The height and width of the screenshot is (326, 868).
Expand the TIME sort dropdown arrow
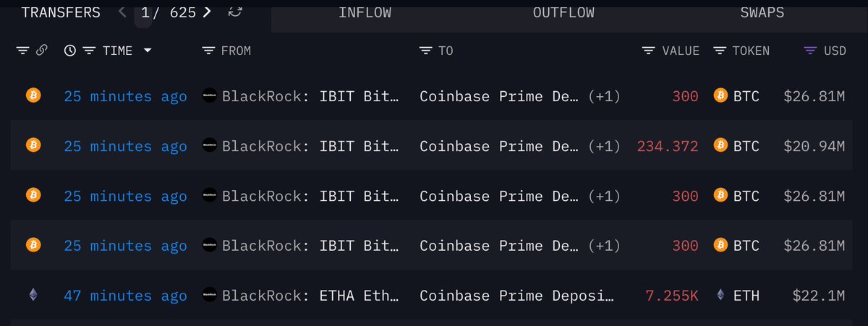[x=148, y=51]
